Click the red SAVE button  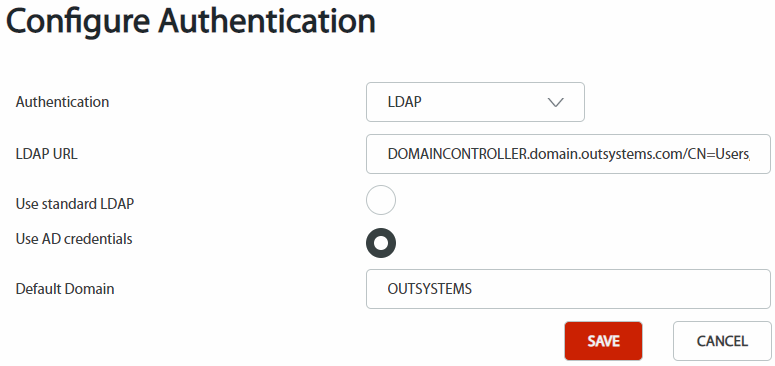603,341
